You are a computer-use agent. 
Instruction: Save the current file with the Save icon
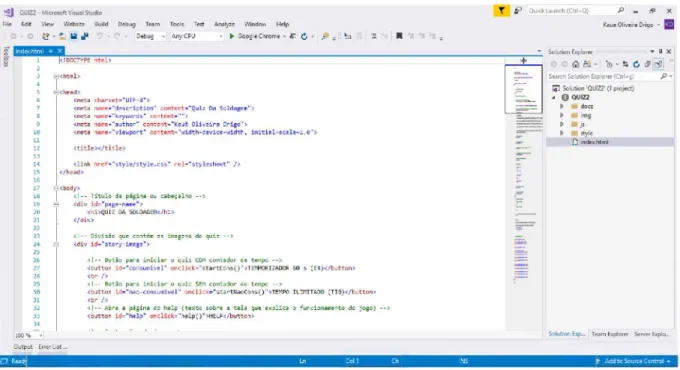coord(74,36)
